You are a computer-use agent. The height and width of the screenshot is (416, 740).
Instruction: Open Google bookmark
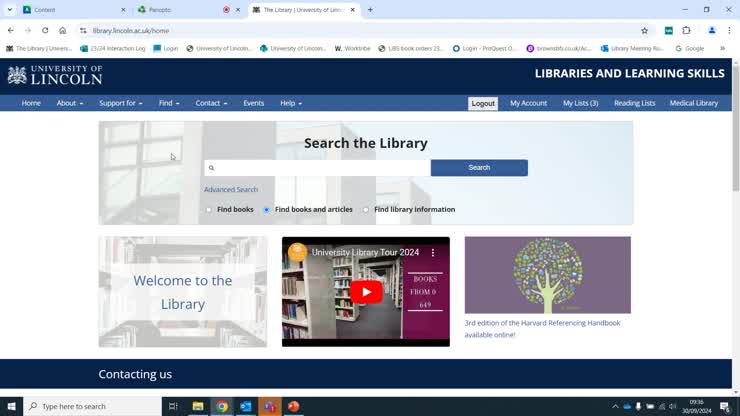tap(690, 48)
